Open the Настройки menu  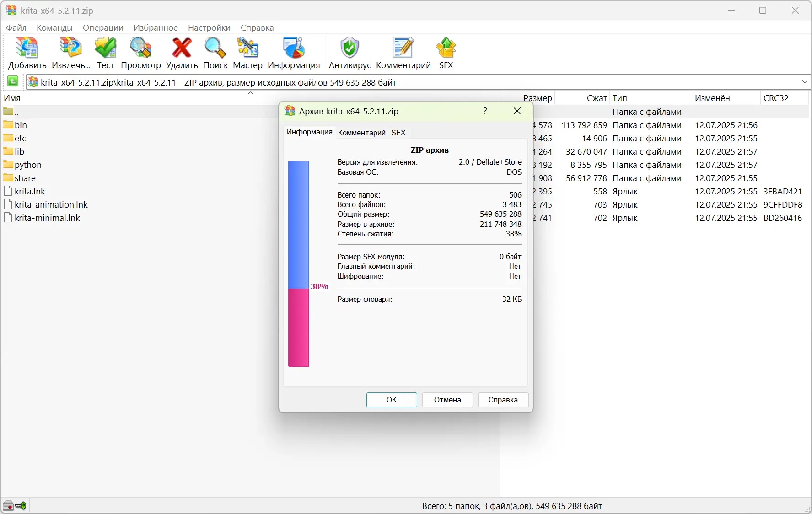209,27
